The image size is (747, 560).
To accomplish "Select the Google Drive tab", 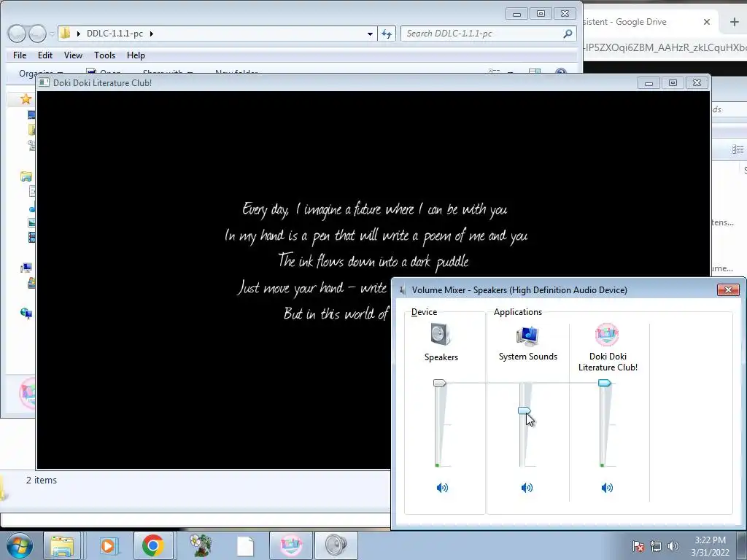I will pyautogui.click(x=643, y=22).
